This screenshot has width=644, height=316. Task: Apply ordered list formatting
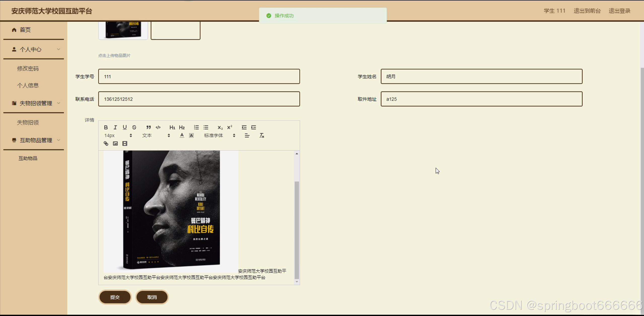[x=196, y=127]
